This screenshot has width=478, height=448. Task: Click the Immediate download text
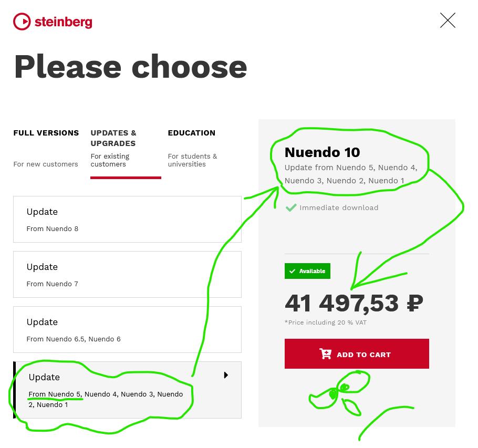339,207
